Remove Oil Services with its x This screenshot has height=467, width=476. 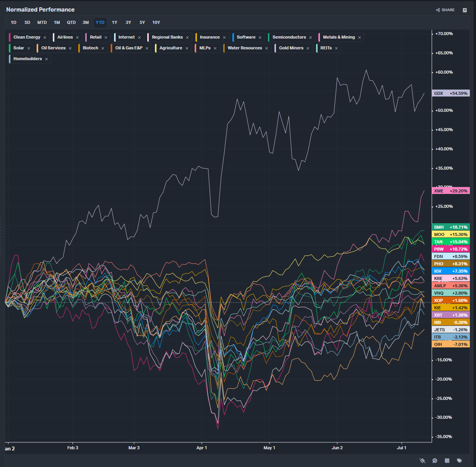[70, 48]
